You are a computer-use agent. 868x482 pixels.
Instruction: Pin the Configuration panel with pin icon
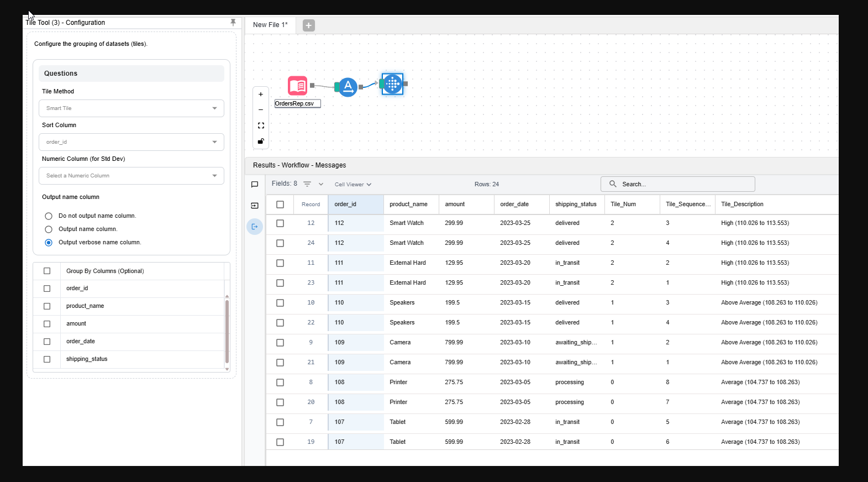tap(233, 23)
